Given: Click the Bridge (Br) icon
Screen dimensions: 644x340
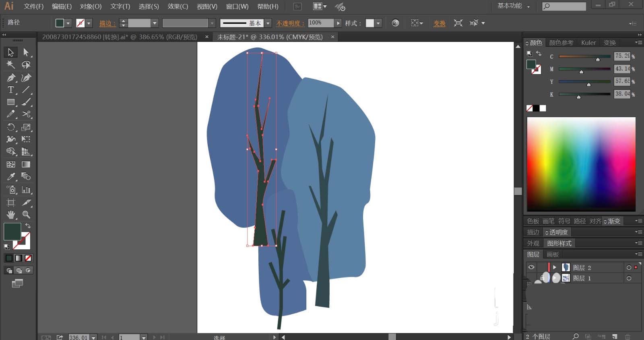Looking at the screenshot, I should [x=297, y=6].
